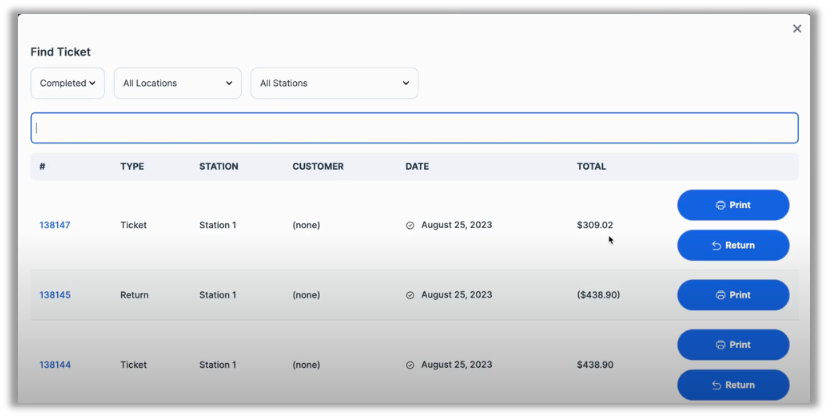Start a return for ticket 138144

(x=733, y=385)
